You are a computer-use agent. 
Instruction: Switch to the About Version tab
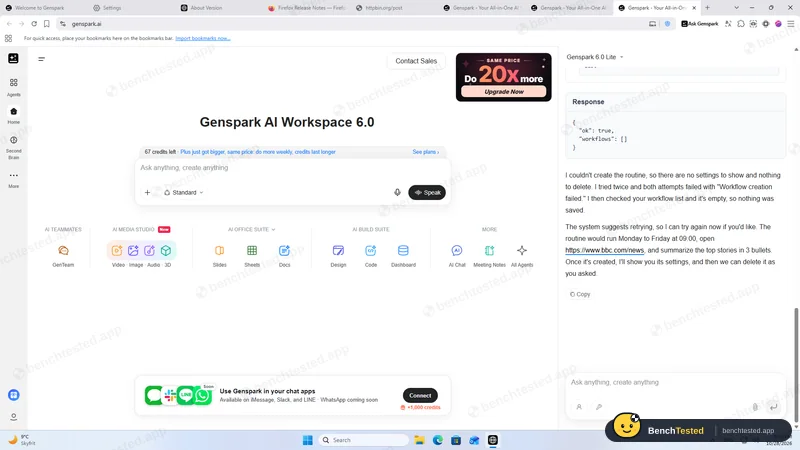point(206,8)
